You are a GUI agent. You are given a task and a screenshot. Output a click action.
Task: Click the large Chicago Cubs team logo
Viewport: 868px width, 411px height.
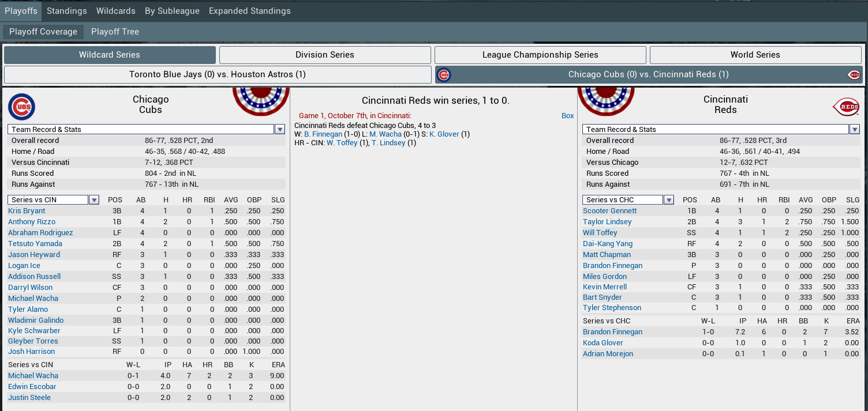click(x=22, y=107)
